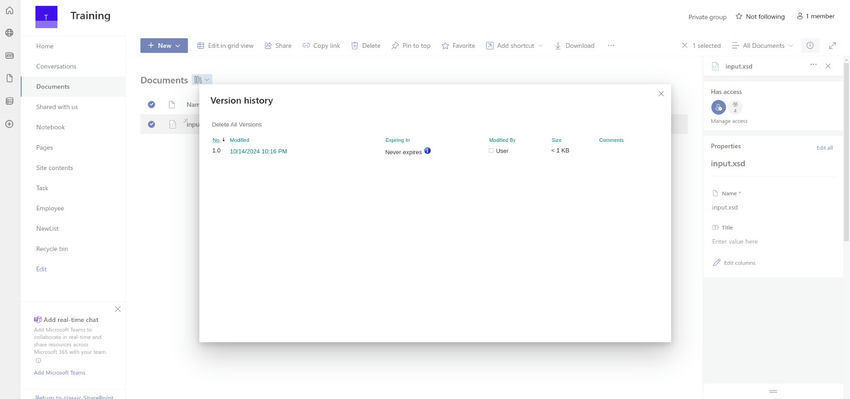This screenshot has height=399, width=850.
Task: Toggle the details pane info icon
Action: pyautogui.click(x=810, y=46)
